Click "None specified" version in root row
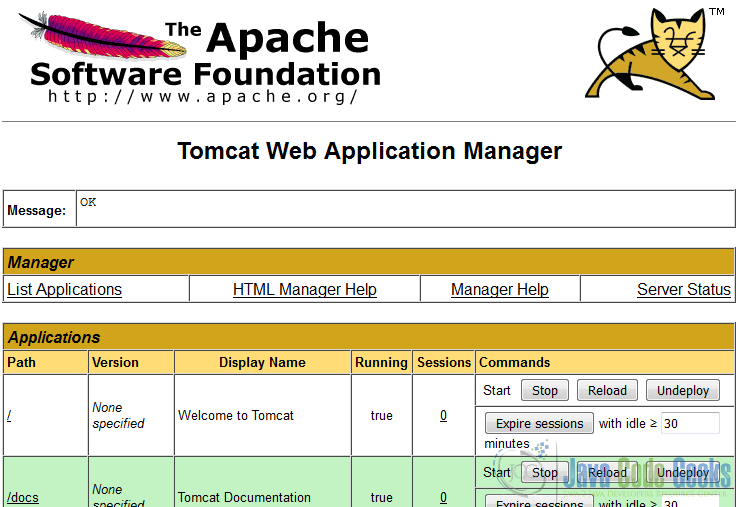 (x=118, y=416)
